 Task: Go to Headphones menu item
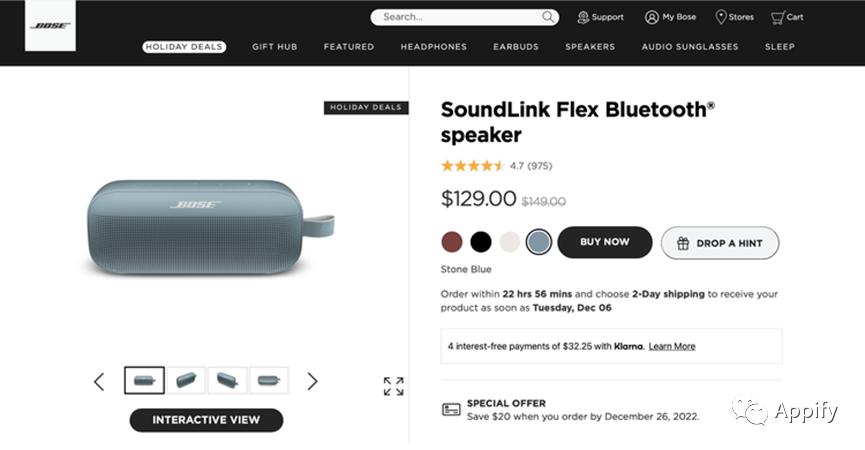[433, 47]
